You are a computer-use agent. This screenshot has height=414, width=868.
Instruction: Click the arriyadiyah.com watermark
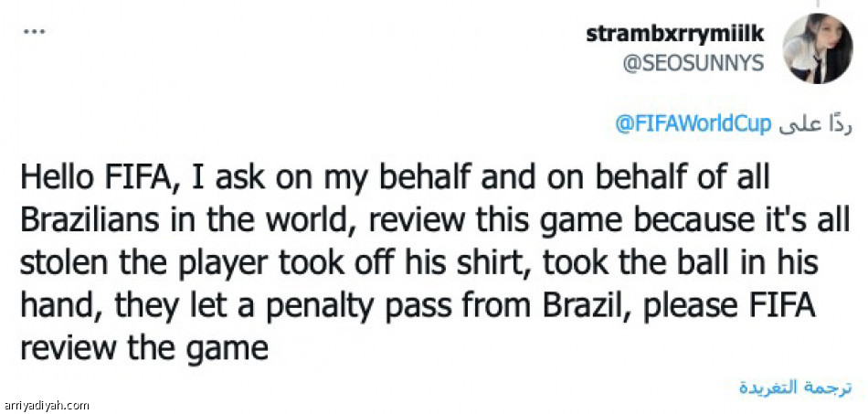[47, 405]
